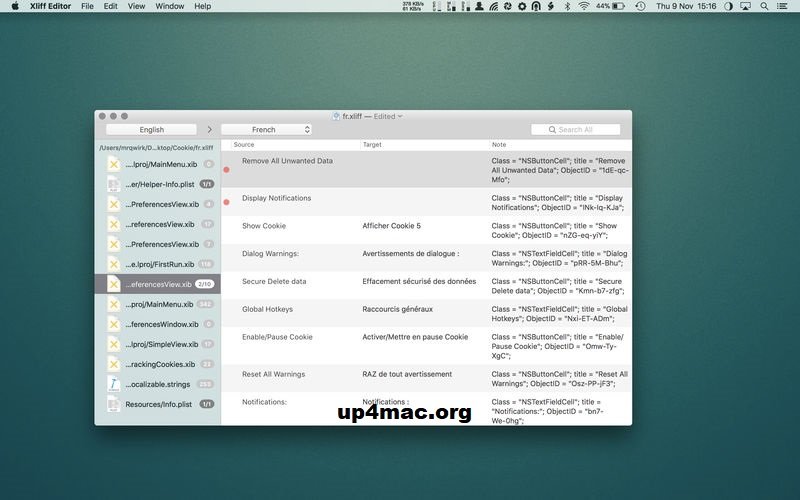The image size is (800, 500).
Task: Click target 'Effacement sécurisé des données'
Action: pos(419,282)
